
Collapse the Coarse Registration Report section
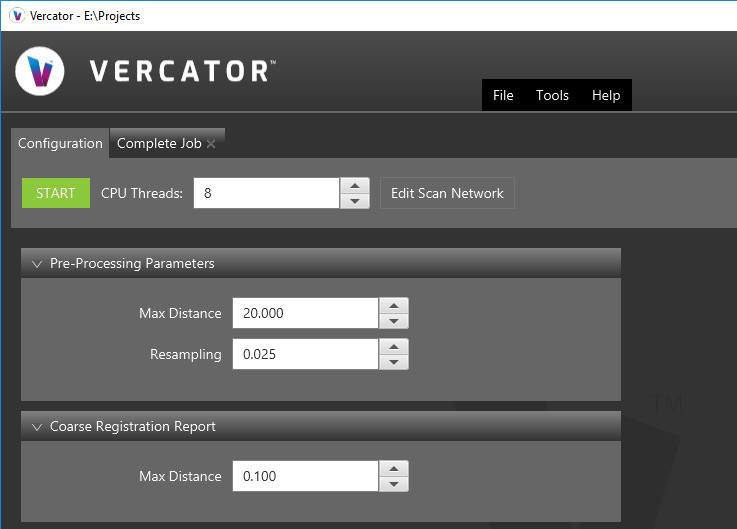37,427
